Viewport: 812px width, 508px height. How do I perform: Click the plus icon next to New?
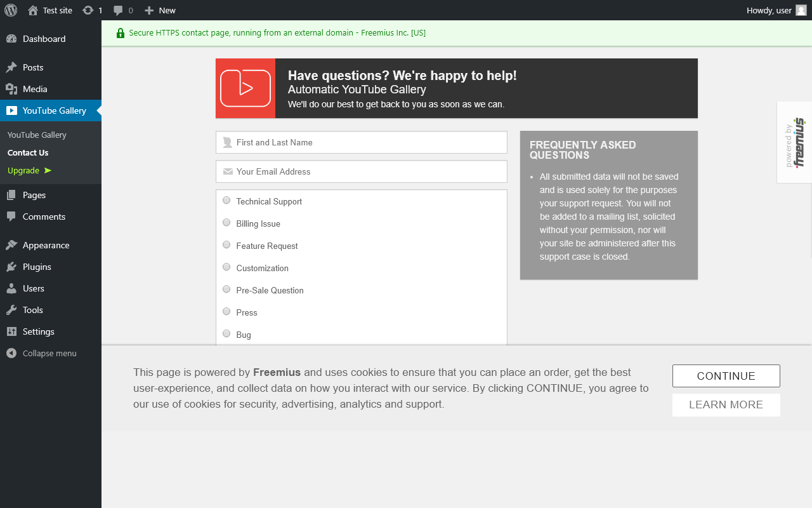click(149, 10)
